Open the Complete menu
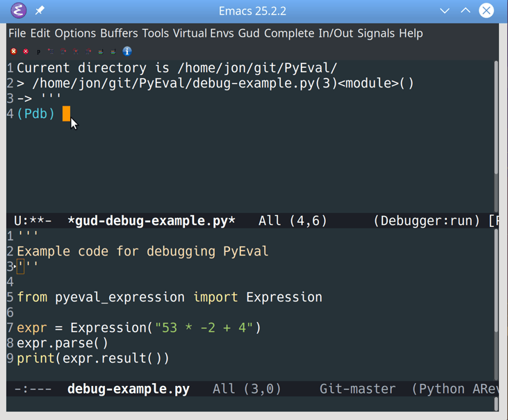508x420 pixels. click(x=289, y=33)
